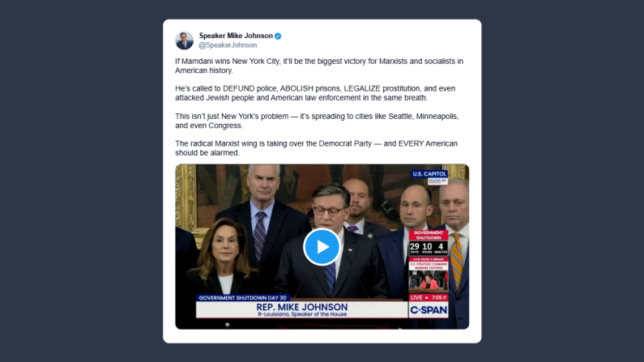
Task: Open the Speaker Mike Johnson display name
Action: pyautogui.click(x=236, y=36)
